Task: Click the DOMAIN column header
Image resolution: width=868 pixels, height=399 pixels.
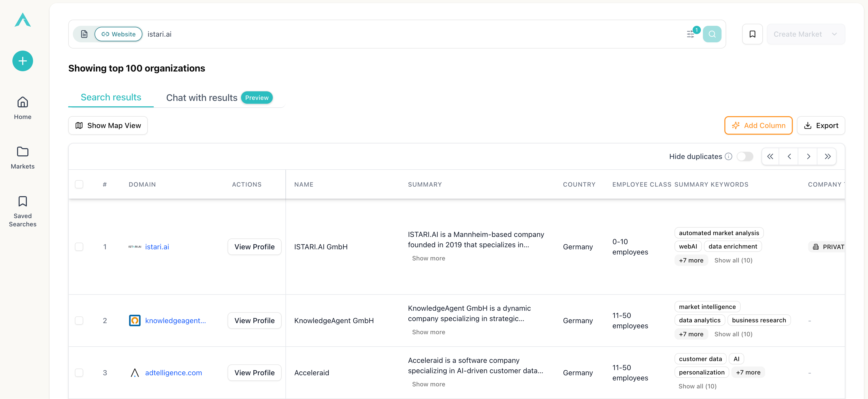Action: [x=142, y=185]
